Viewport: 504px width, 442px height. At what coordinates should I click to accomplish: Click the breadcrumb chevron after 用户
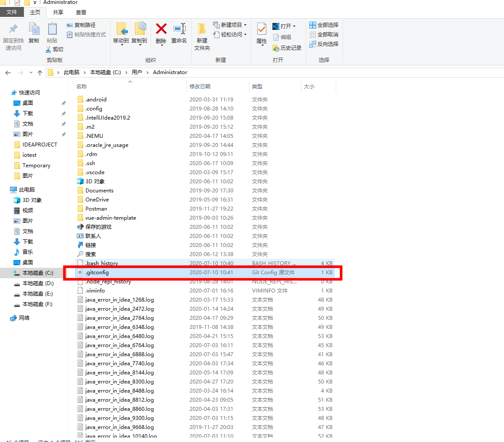(x=147, y=72)
